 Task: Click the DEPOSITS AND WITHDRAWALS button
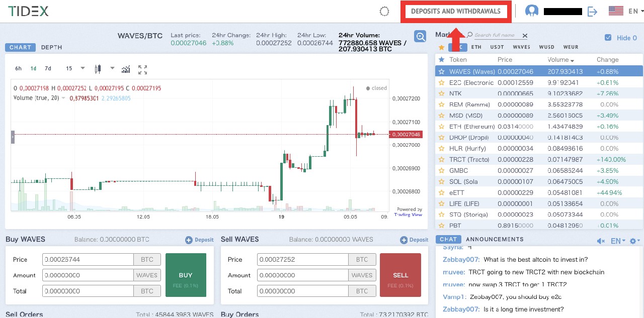[x=455, y=10]
